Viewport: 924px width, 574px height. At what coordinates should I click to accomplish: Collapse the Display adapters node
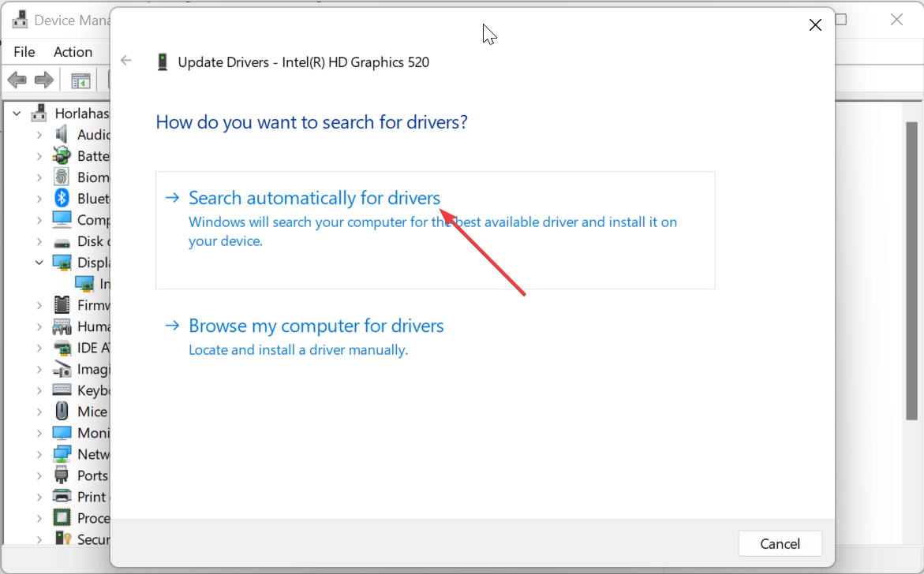coord(39,262)
